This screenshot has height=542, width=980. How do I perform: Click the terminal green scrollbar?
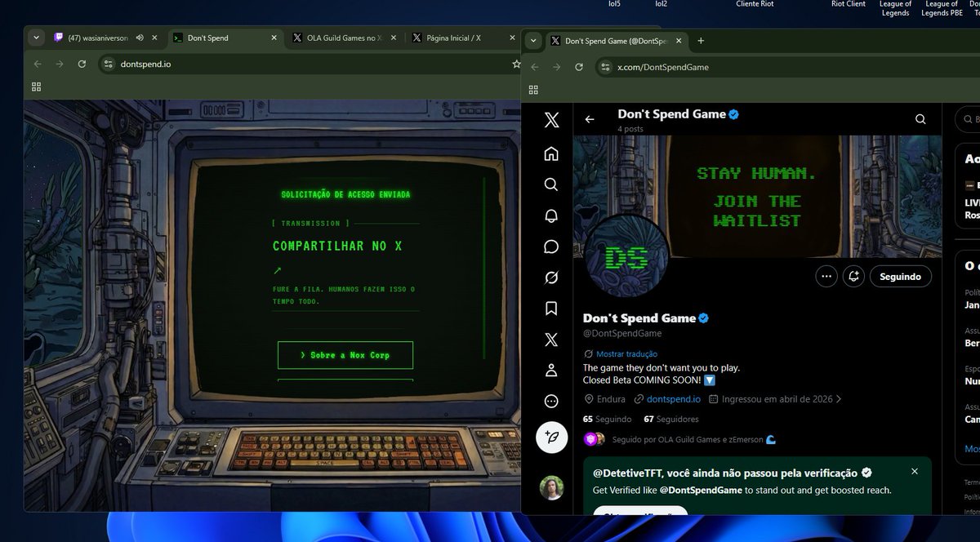pos(483,267)
